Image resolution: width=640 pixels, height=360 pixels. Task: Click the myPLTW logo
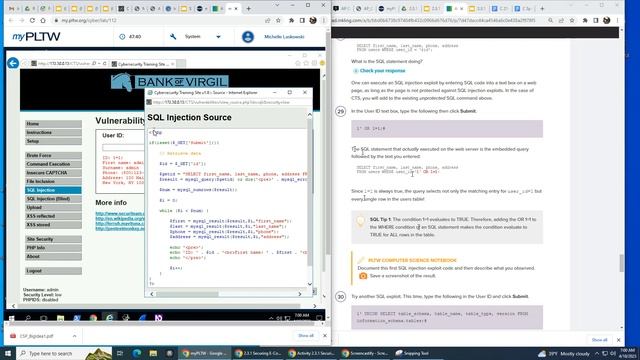36,37
